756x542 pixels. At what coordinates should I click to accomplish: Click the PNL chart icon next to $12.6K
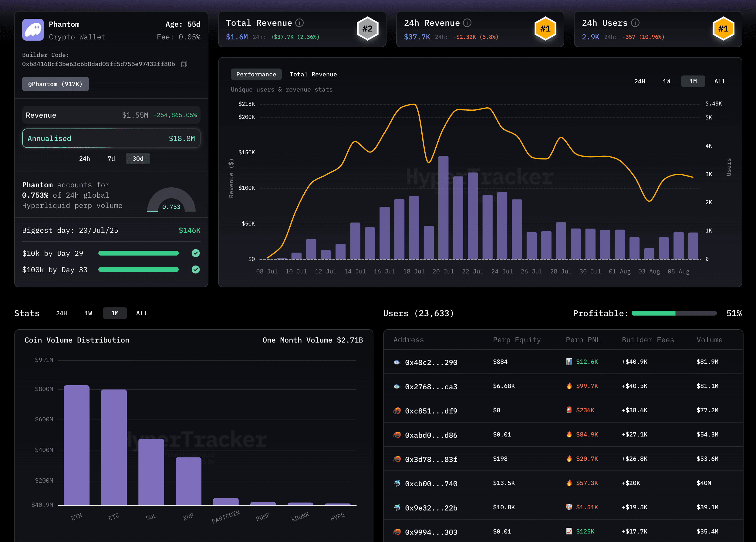point(569,361)
